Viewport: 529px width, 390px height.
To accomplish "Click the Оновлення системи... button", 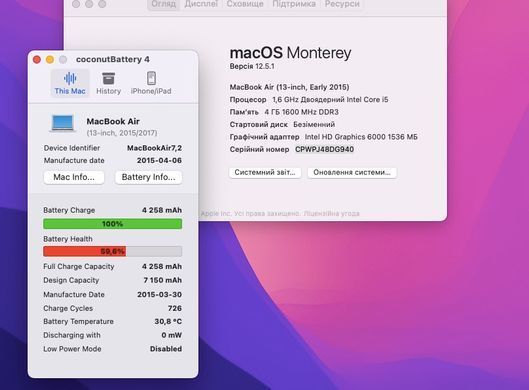I will (352, 172).
